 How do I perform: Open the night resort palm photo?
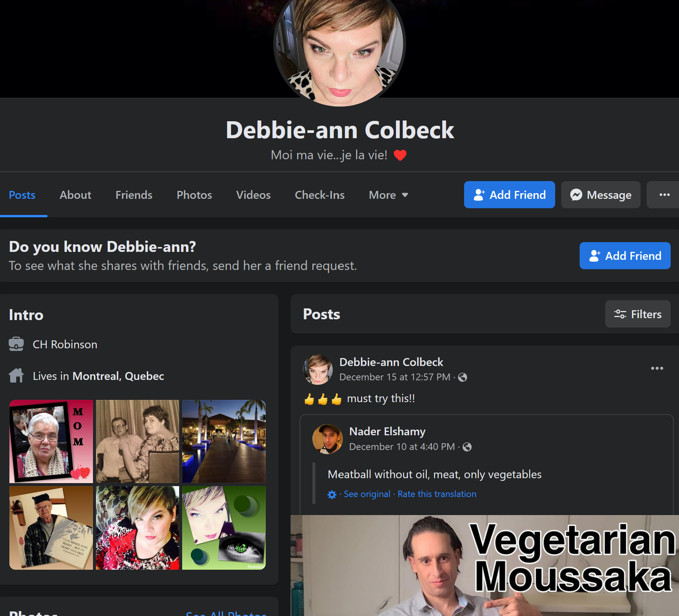224,441
